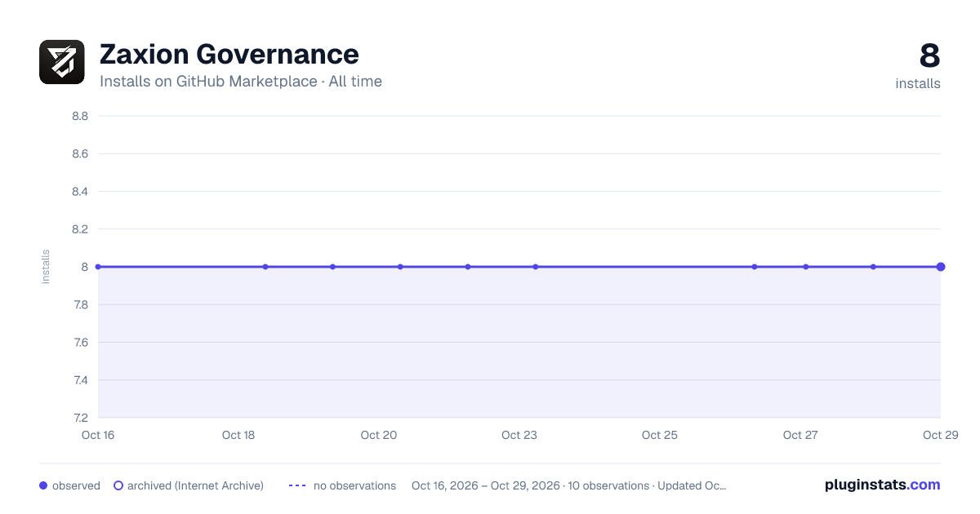This screenshot has width=980, height=514.
Task: Click the 'observed' legend label
Action: tap(76, 485)
